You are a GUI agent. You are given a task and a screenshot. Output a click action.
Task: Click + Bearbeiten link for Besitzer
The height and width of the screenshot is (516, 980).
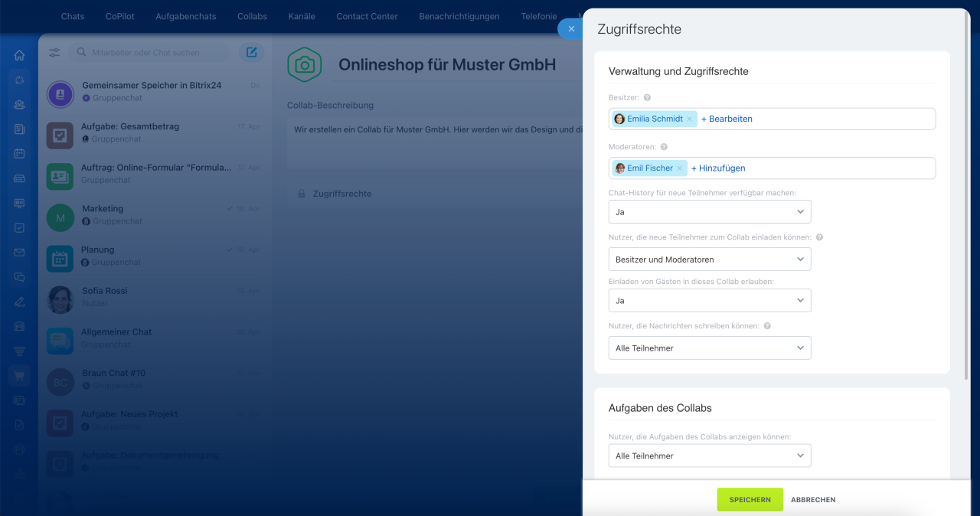727,119
